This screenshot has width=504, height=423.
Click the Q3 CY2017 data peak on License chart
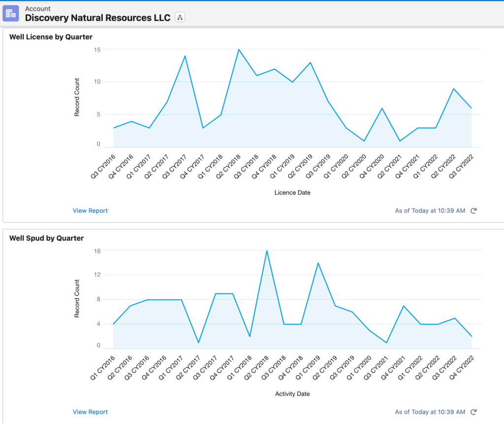point(185,56)
